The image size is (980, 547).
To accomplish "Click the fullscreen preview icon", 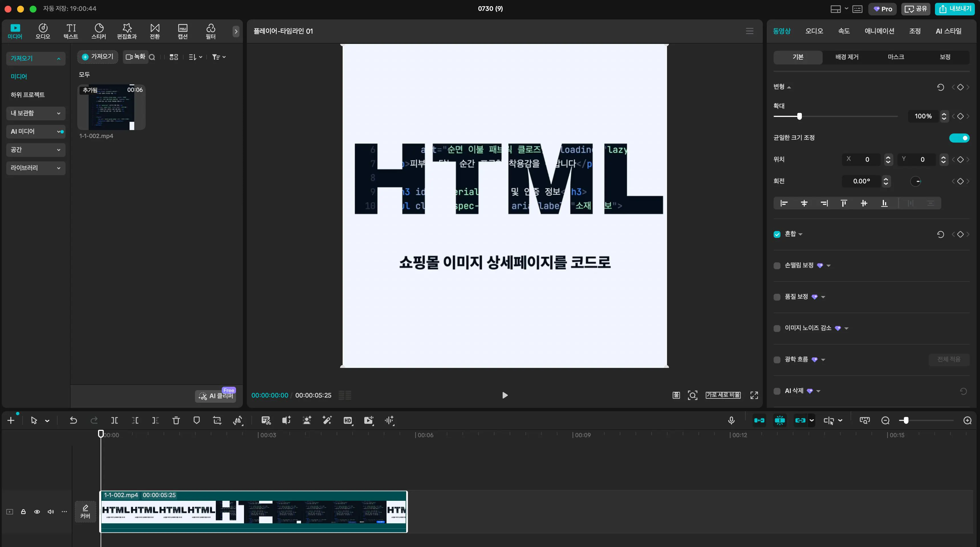I will pyautogui.click(x=754, y=395).
